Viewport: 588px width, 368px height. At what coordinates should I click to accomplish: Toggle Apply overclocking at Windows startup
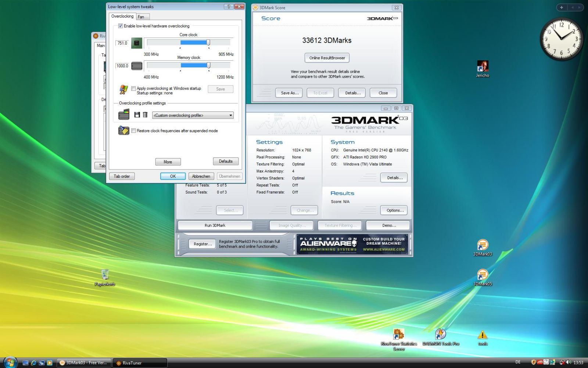[133, 89]
